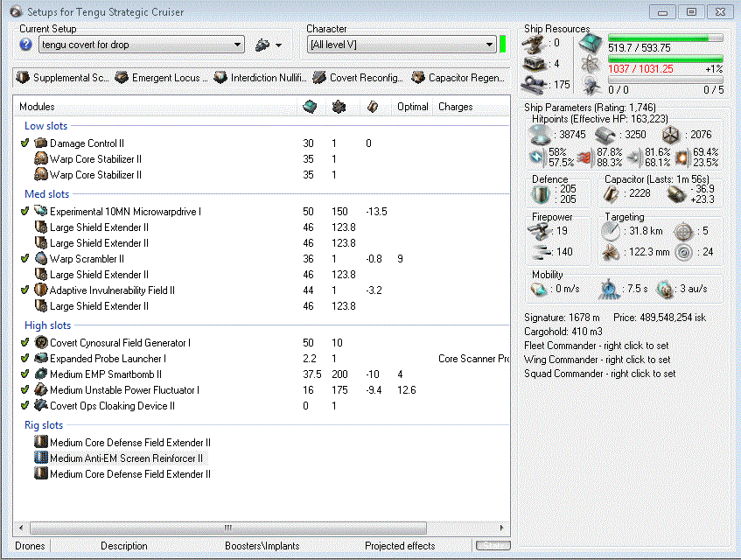Collapse the Low slots section header

pyautogui.click(x=45, y=126)
